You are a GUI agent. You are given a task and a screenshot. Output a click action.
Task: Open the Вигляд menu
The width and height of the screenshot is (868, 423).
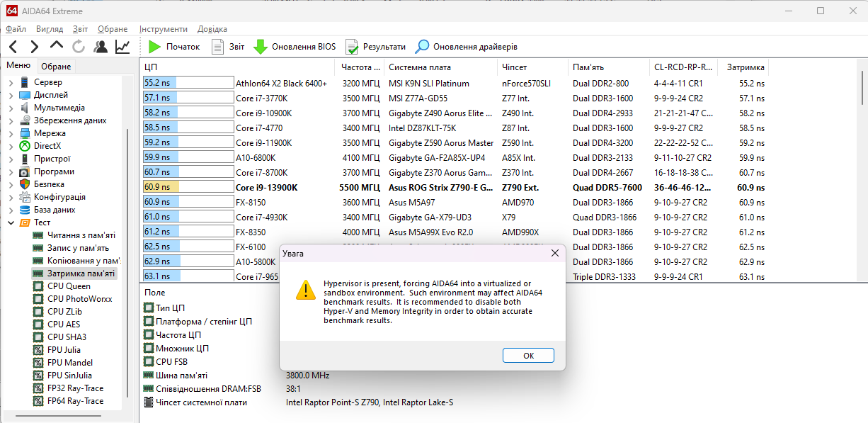pyautogui.click(x=49, y=29)
